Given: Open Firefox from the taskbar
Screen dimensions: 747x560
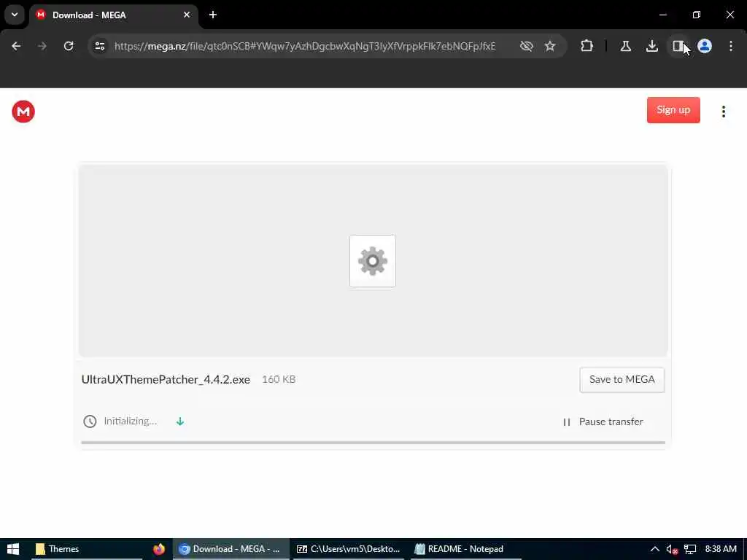Looking at the screenshot, I should point(158,549).
